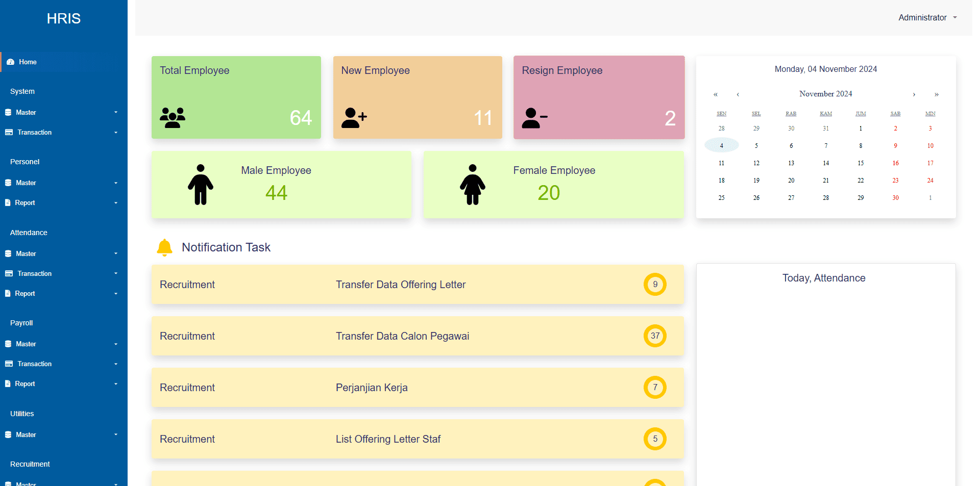980x486 pixels.
Task: Expand the Report menu under Attendance
Action: (x=61, y=294)
